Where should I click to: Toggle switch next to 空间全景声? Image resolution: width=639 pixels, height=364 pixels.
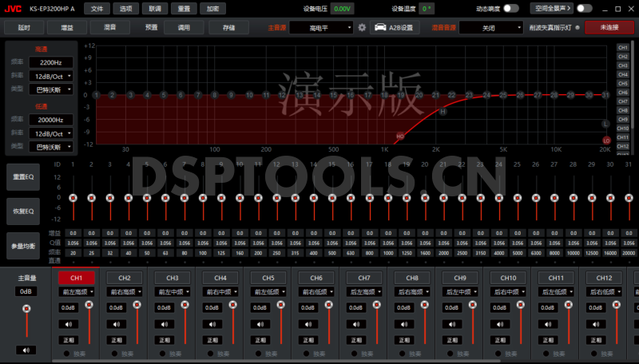(x=584, y=8)
